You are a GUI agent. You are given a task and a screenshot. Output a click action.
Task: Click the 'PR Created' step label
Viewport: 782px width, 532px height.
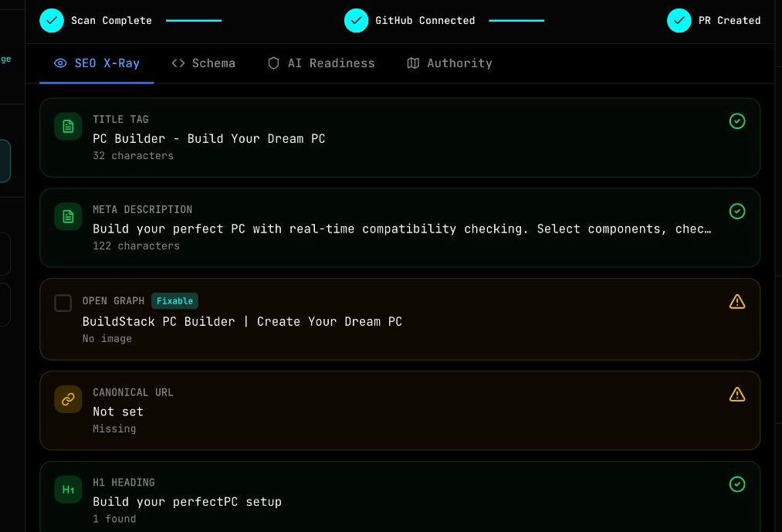[x=730, y=20]
